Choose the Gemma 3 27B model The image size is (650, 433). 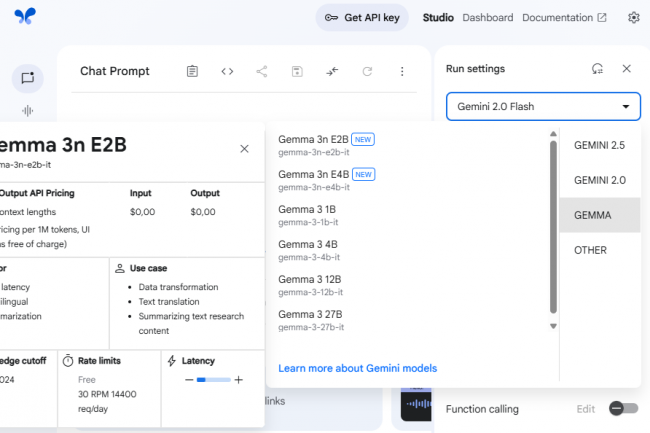click(x=408, y=320)
